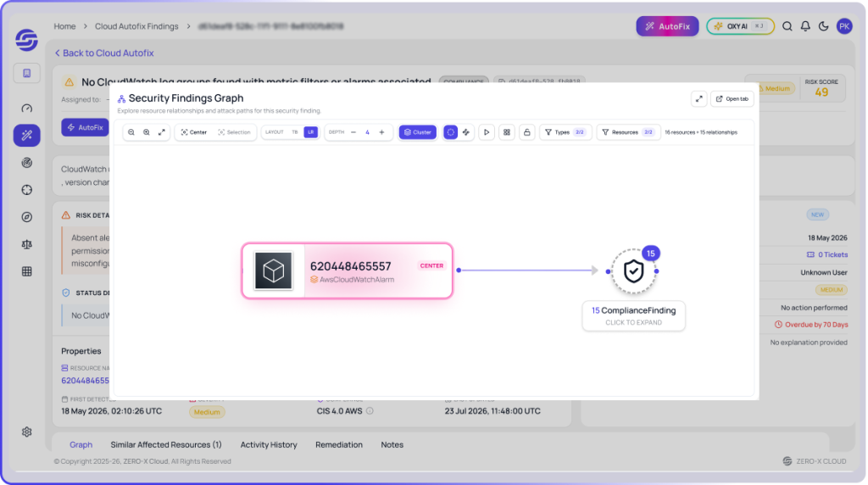
Task: Go to Home breadcrumb
Action: click(64, 26)
